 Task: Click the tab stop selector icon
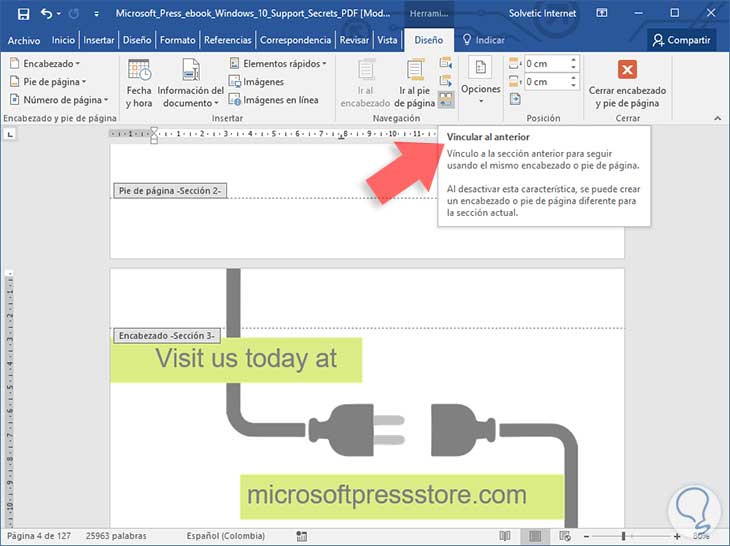(x=10, y=135)
